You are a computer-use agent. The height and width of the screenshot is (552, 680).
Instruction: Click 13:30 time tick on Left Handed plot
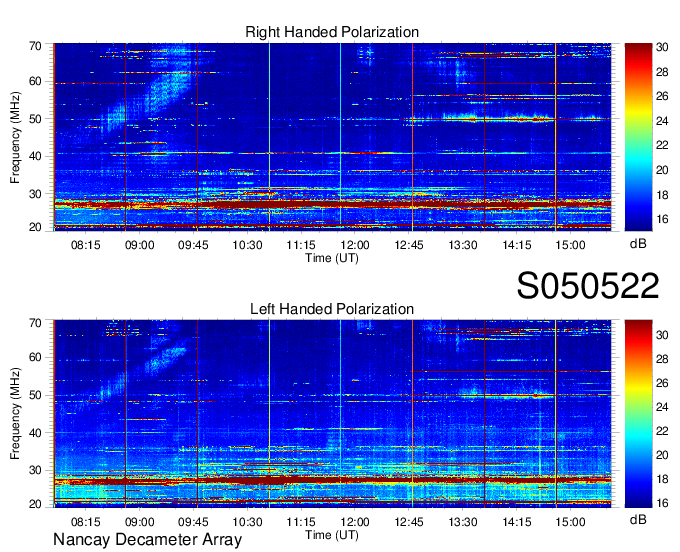pyautogui.click(x=463, y=522)
